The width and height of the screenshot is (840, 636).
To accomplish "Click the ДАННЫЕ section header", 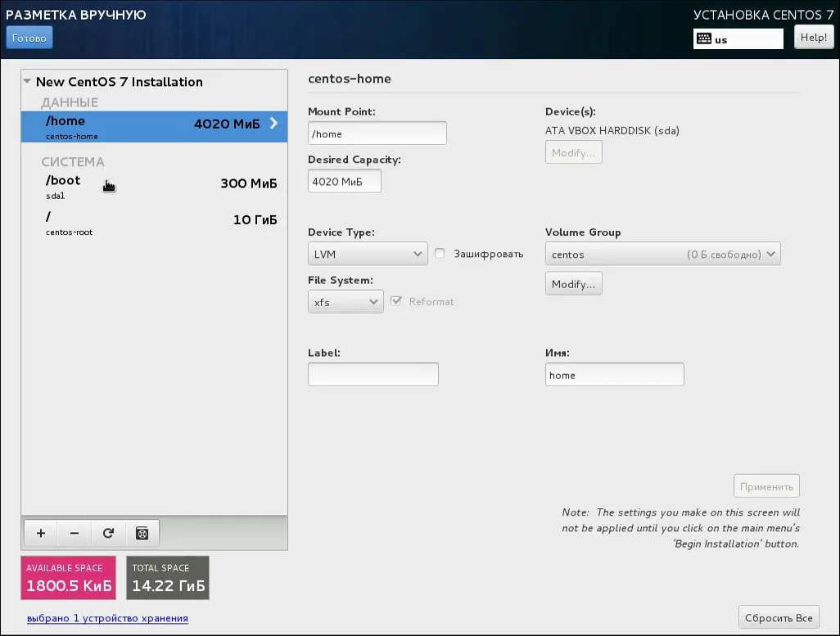I will pyautogui.click(x=70, y=102).
